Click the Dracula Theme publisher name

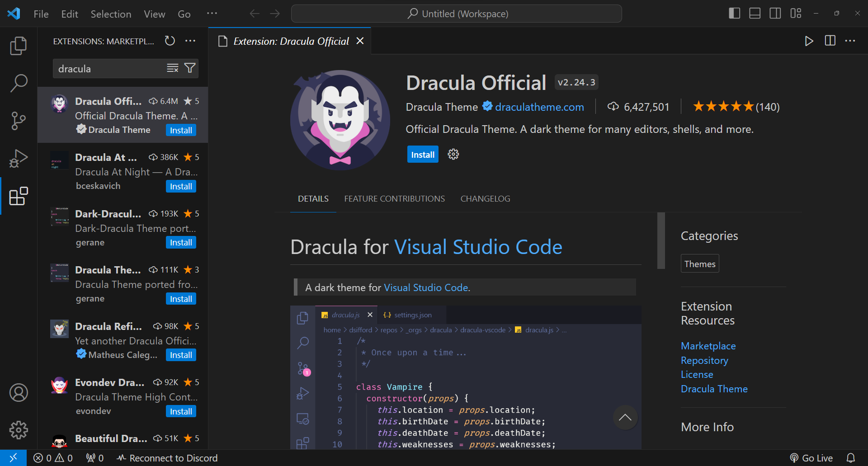pyautogui.click(x=442, y=107)
